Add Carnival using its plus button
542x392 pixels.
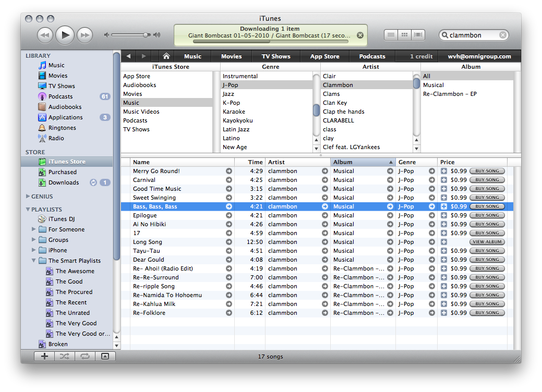pos(444,180)
